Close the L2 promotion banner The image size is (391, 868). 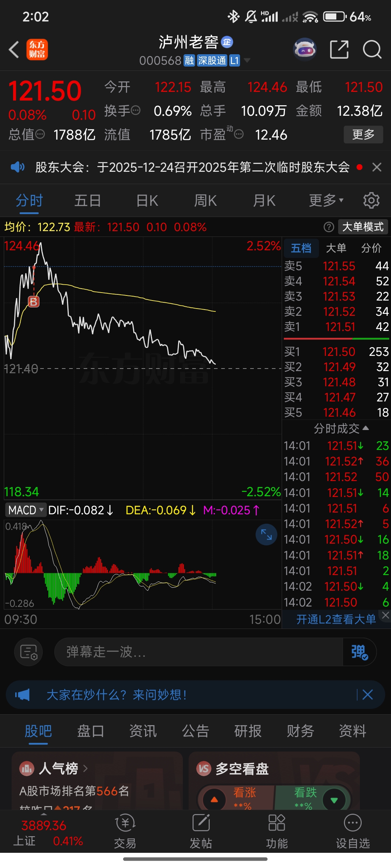point(385,615)
